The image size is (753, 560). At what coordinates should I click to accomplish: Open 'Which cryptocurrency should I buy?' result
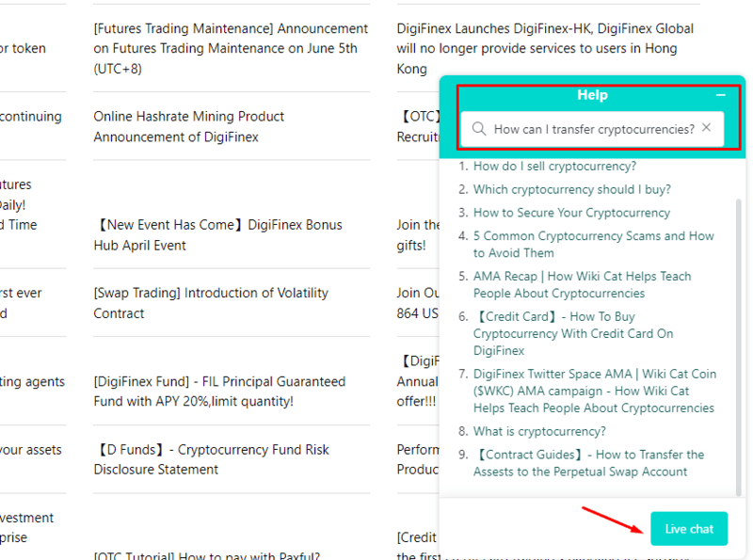(x=572, y=189)
